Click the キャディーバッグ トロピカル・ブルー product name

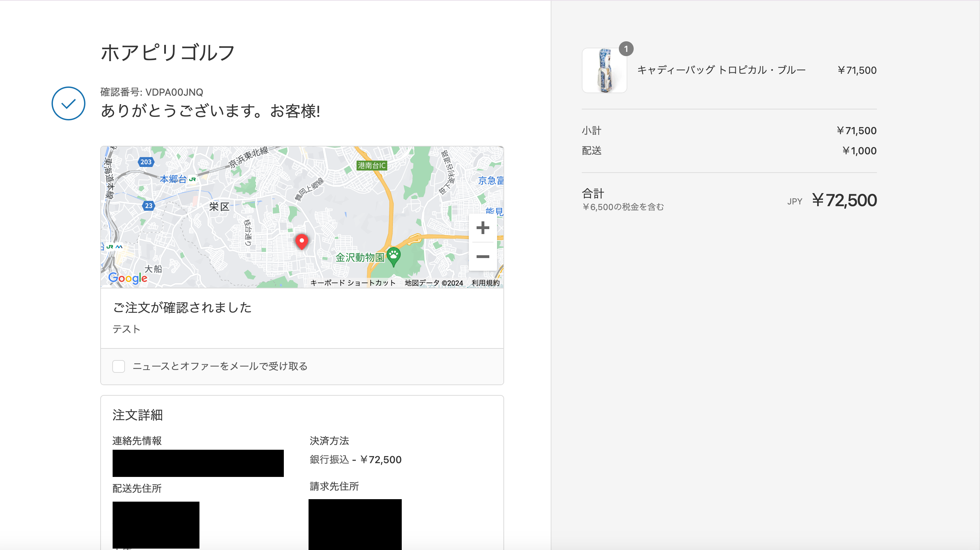[721, 70]
